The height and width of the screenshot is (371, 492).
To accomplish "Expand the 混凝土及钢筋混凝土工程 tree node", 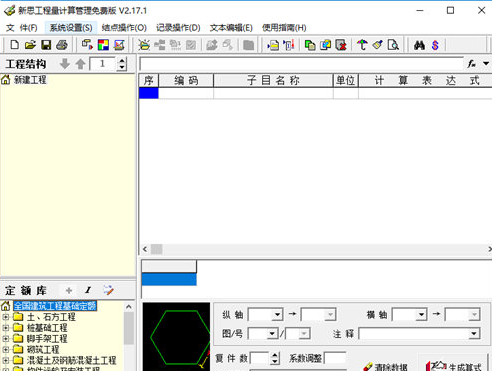I will 5,360.
